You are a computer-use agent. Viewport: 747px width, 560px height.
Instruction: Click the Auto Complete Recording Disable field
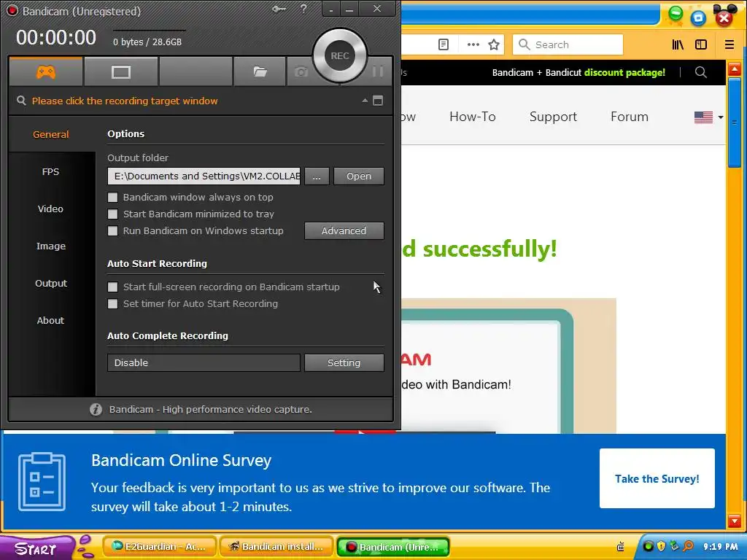click(204, 363)
